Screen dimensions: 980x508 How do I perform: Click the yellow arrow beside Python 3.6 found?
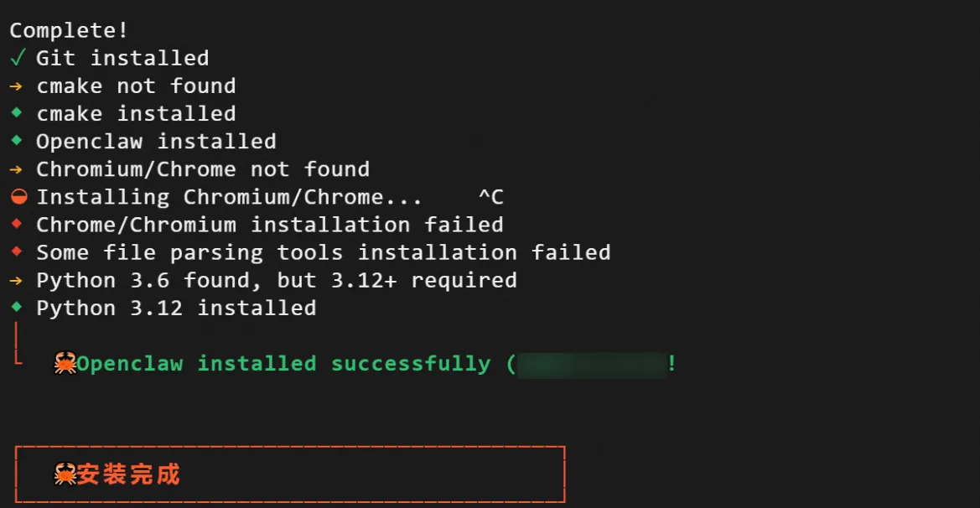pyautogui.click(x=17, y=280)
